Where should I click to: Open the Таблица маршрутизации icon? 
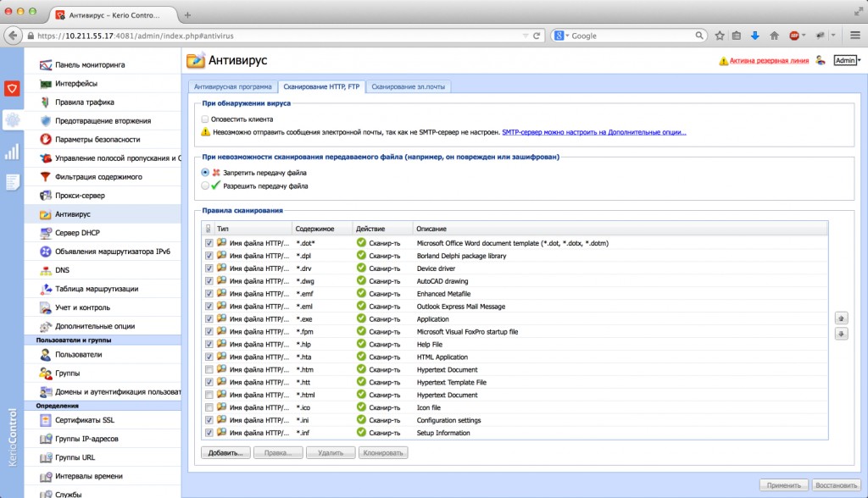46,289
